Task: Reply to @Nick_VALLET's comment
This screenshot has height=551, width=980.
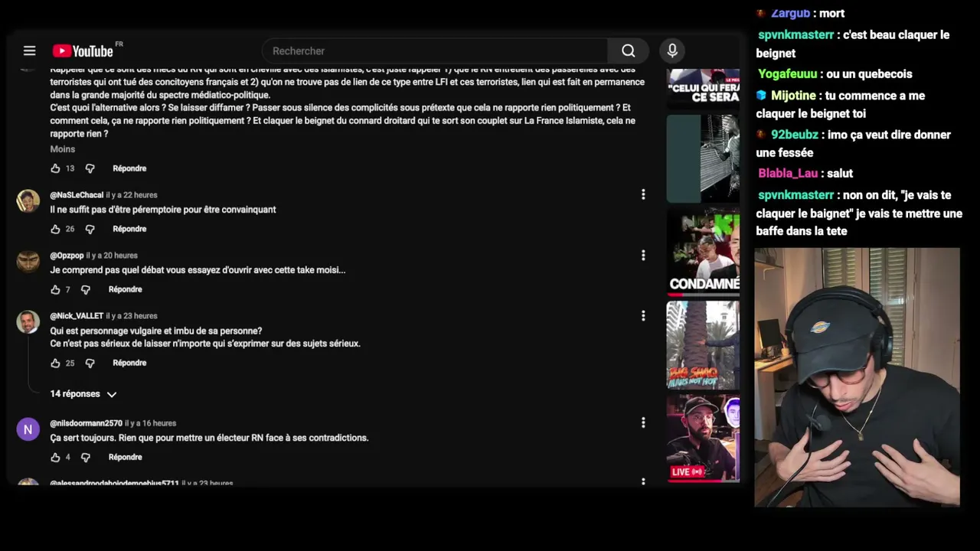Action: 129,363
